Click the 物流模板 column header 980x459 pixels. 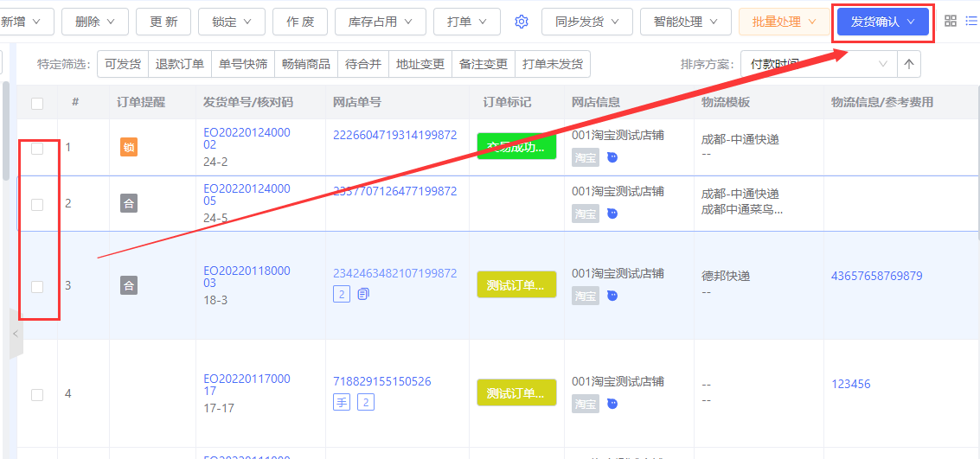point(726,102)
